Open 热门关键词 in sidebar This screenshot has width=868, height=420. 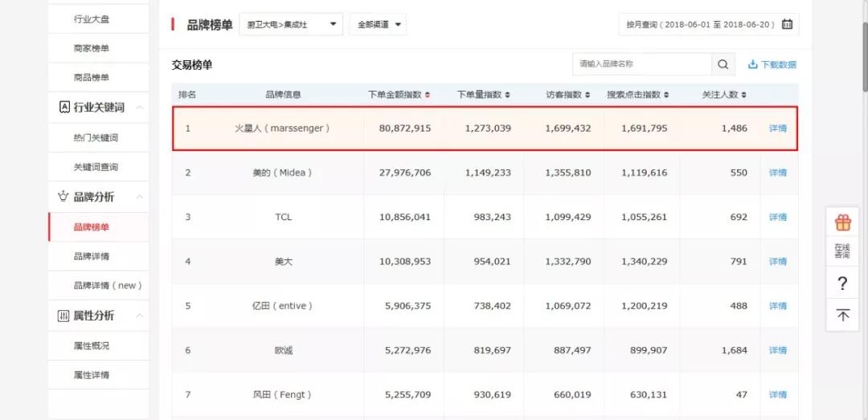(96, 137)
